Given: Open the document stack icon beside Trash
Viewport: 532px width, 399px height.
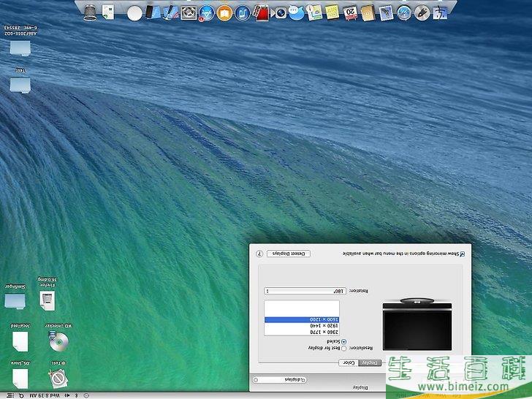Looking at the screenshot, I should (x=108, y=12).
